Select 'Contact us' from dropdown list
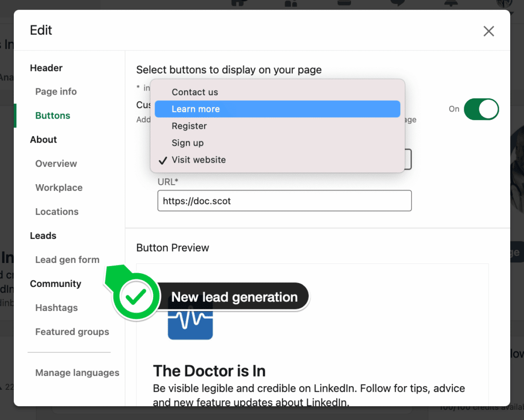 (277, 92)
